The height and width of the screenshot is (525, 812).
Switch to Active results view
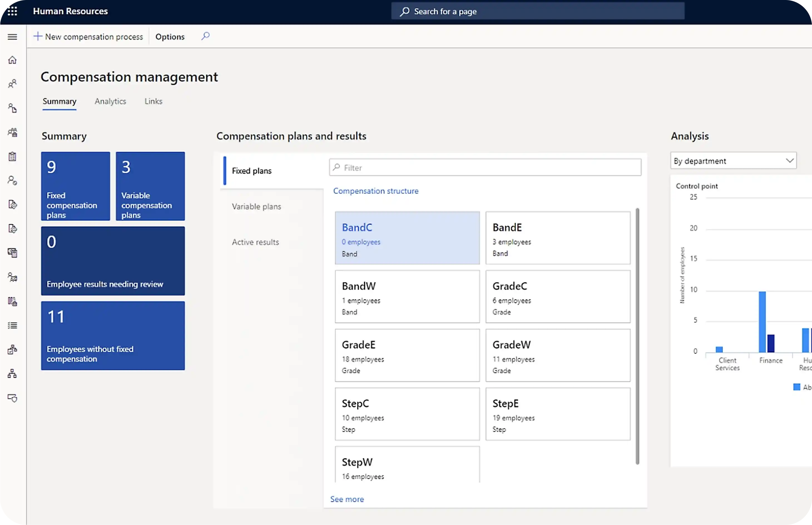(x=255, y=242)
